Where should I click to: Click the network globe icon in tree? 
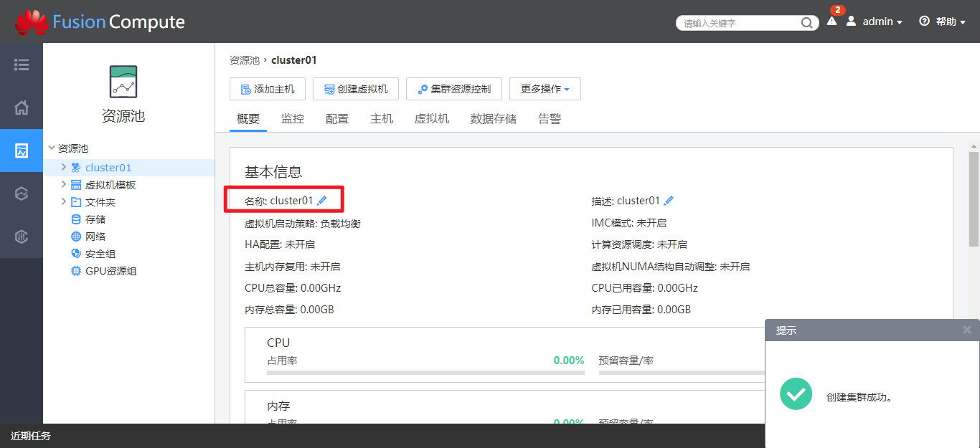(76, 237)
